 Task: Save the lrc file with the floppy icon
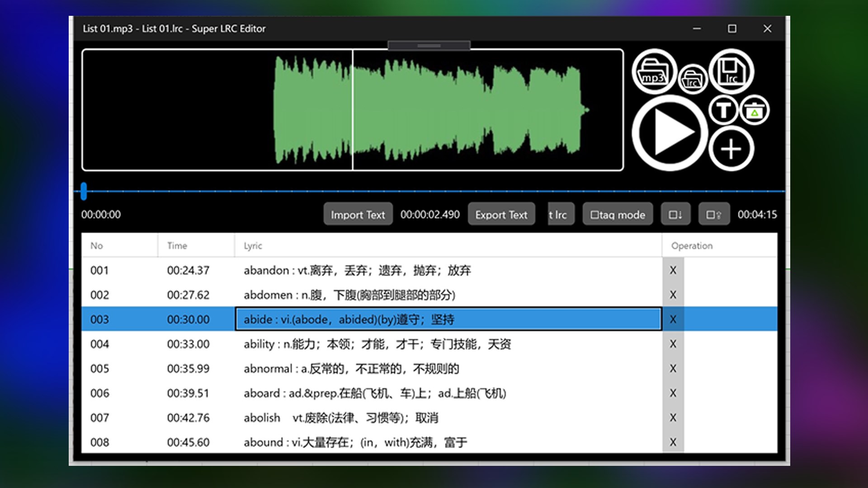pyautogui.click(x=731, y=71)
